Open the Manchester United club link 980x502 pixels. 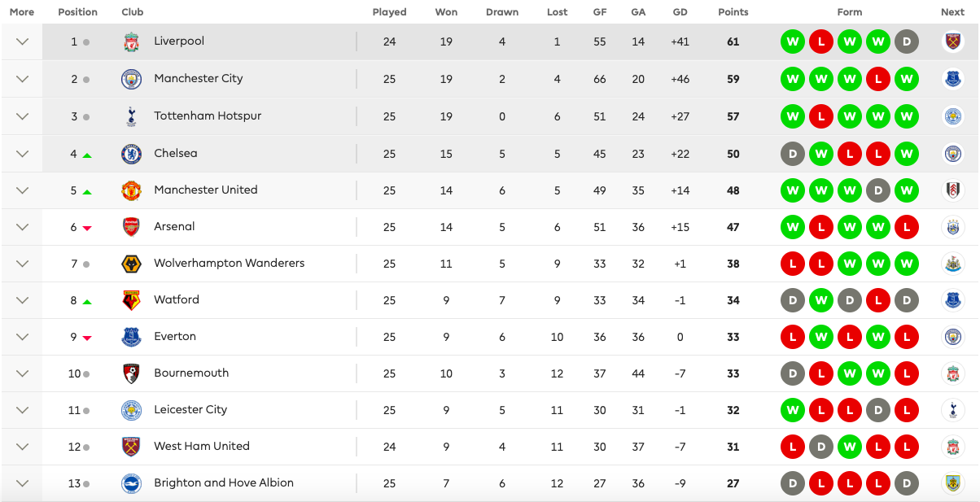206,190
